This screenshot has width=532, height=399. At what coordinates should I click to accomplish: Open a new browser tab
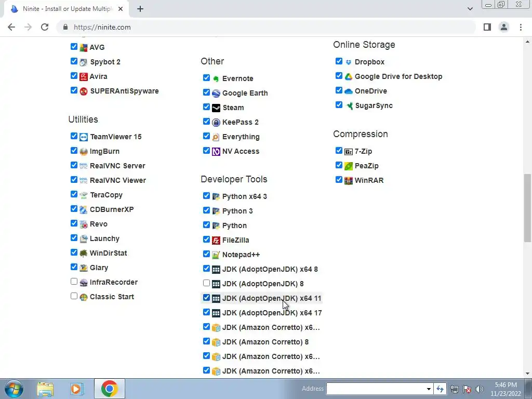(140, 9)
